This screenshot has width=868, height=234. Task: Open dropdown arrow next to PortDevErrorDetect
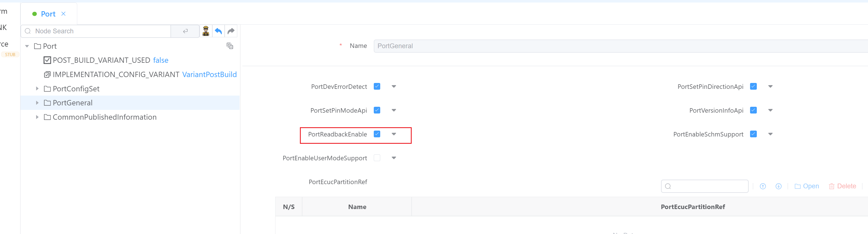point(394,86)
